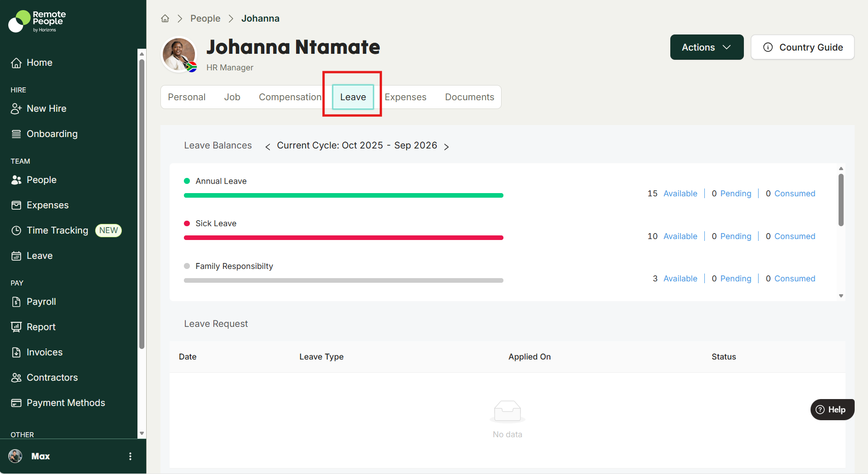This screenshot has width=868, height=474.
Task: Click the Help button
Action: point(832,410)
